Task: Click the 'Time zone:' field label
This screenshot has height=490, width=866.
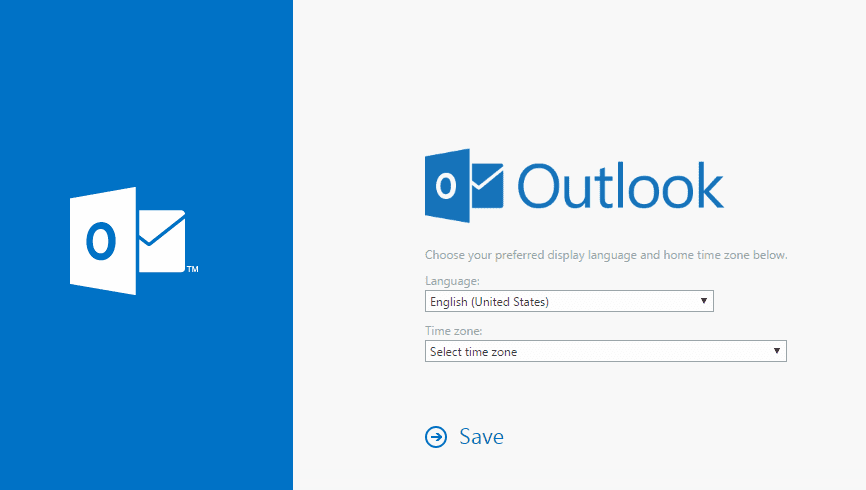Action: point(453,331)
